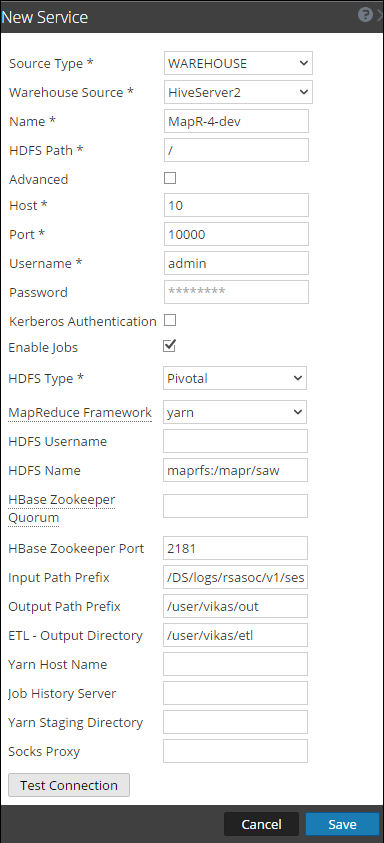Click the New Service dialog title
This screenshot has height=843, width=384.
click(45, 17)
